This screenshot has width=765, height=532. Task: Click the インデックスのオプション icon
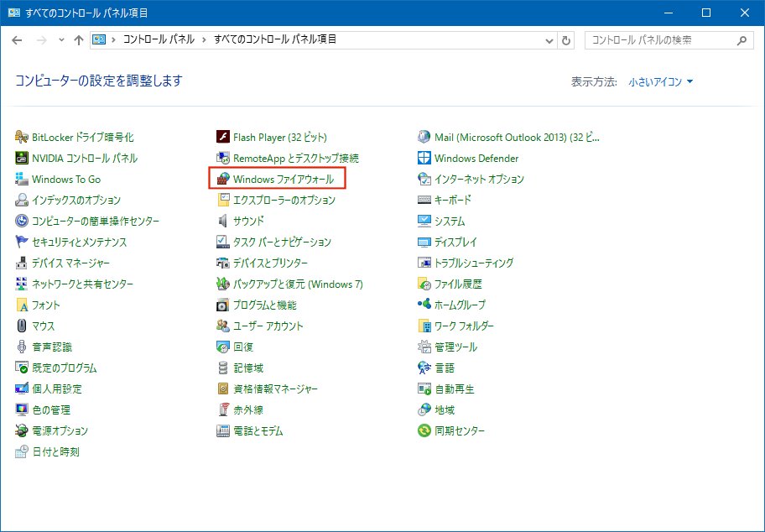[22, 200]
